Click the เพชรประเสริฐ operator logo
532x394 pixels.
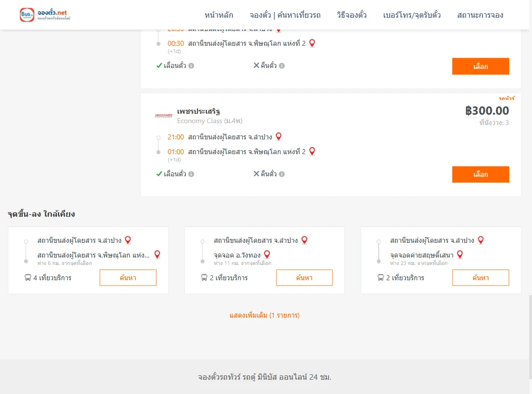164,115
